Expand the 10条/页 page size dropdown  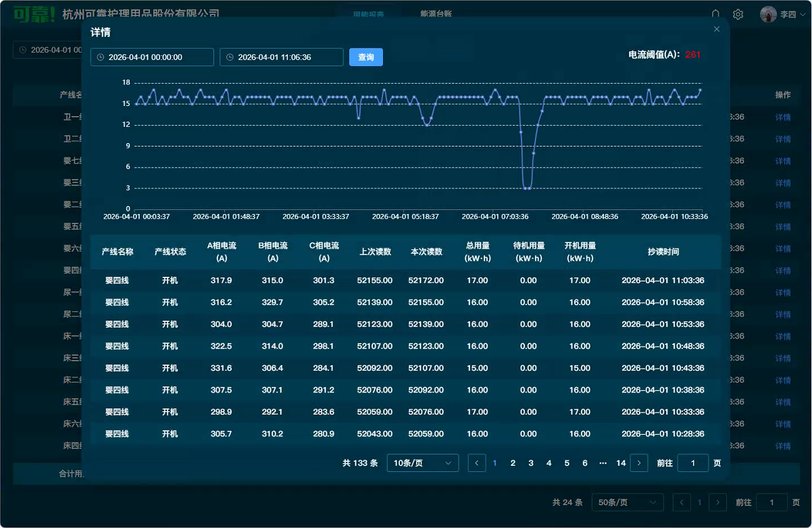tap(423, 463)
